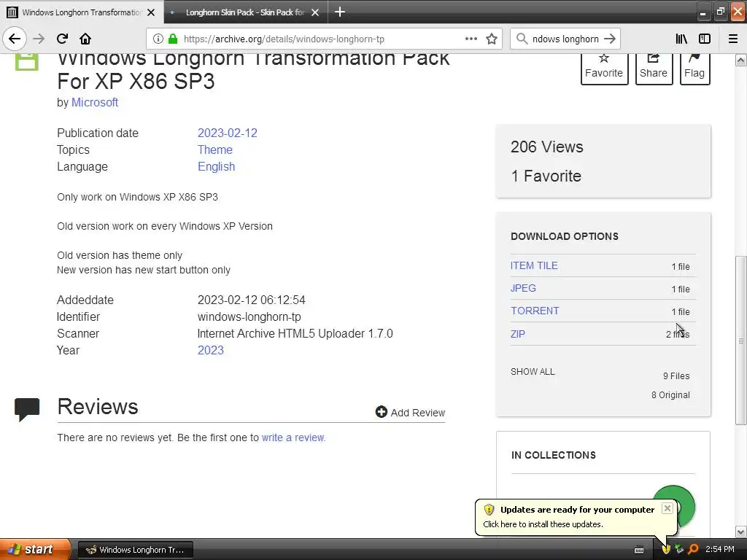Image resolution: width=747 pixels, height=560 pixels.
Task: Click Add Review plus button
Action: (410, 413)
